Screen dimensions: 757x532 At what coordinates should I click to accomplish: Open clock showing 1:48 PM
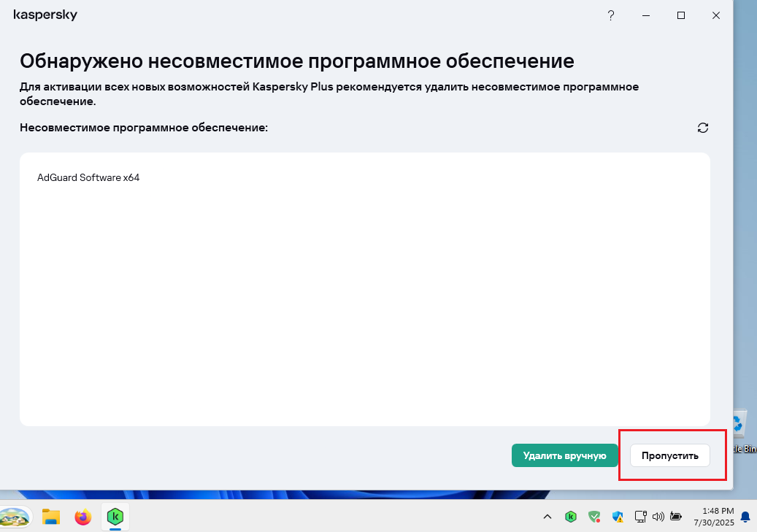(x=714, y=517)
